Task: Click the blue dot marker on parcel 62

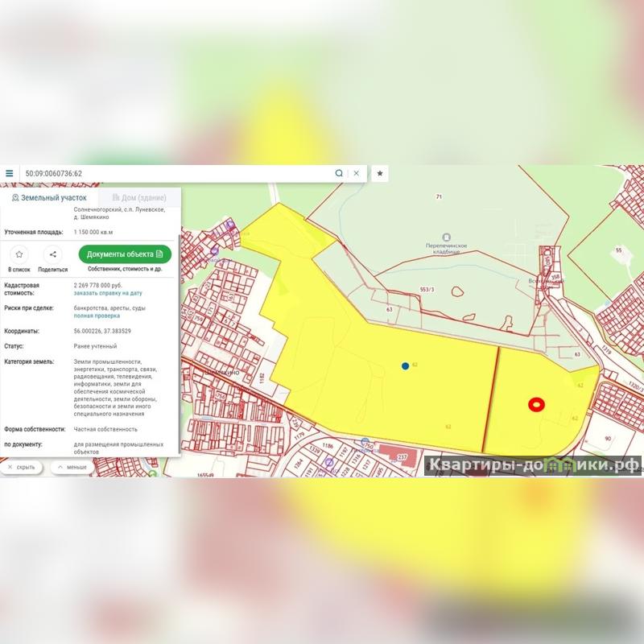Action: [405, 365]
